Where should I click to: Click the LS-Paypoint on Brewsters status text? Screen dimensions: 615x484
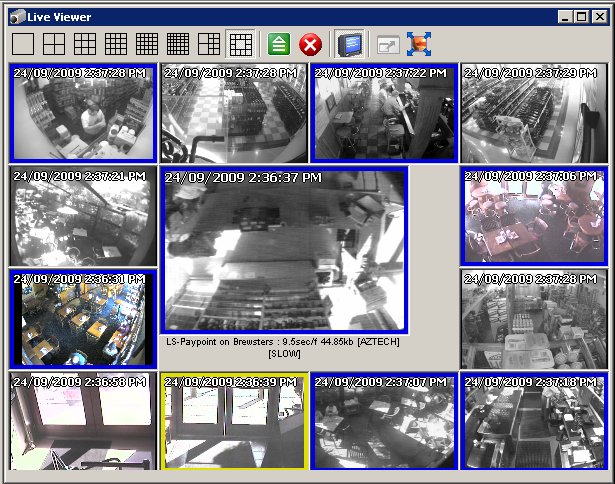point(282,342)
